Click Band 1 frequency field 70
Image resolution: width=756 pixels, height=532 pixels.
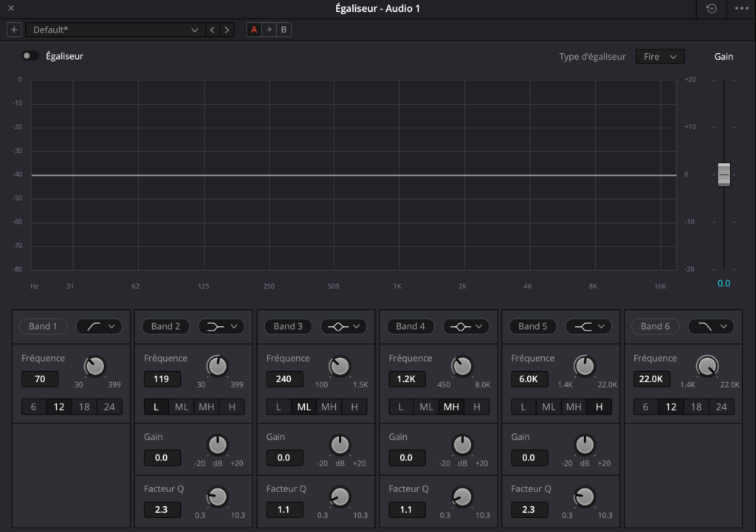click(40, 379)
